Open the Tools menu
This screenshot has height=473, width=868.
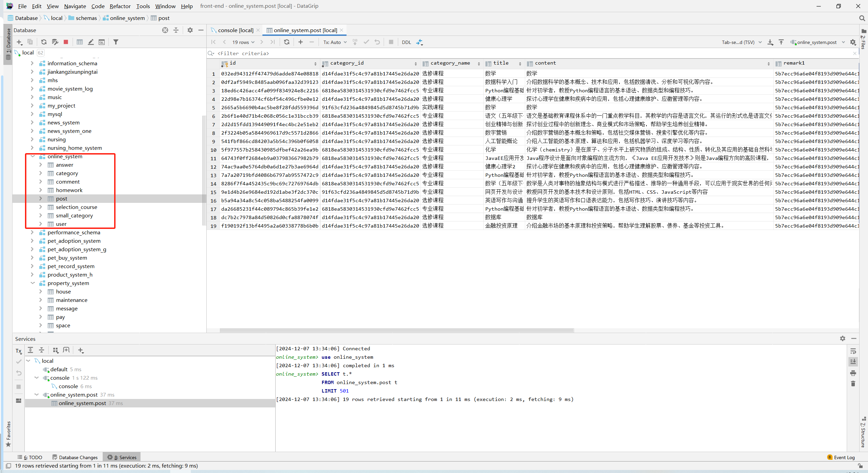(143, 6)
